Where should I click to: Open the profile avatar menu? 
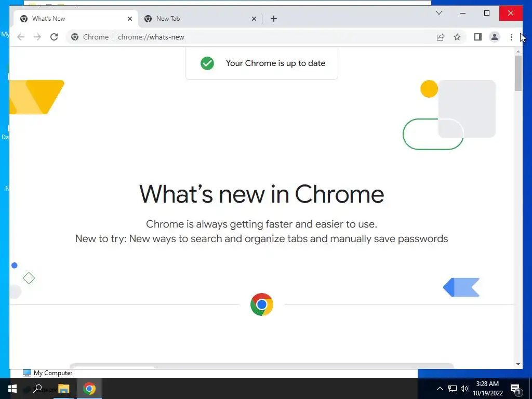(495, 37)
